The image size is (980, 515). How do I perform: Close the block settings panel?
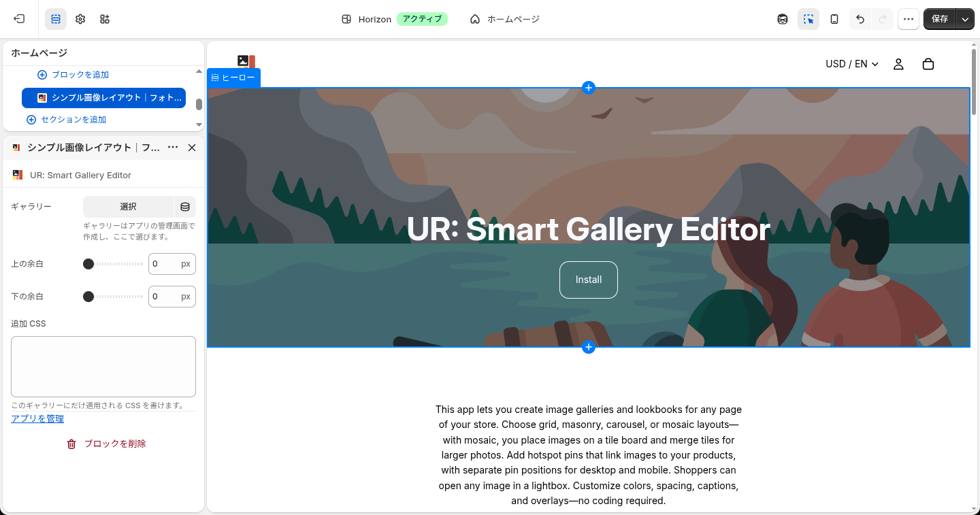point(192,148)
